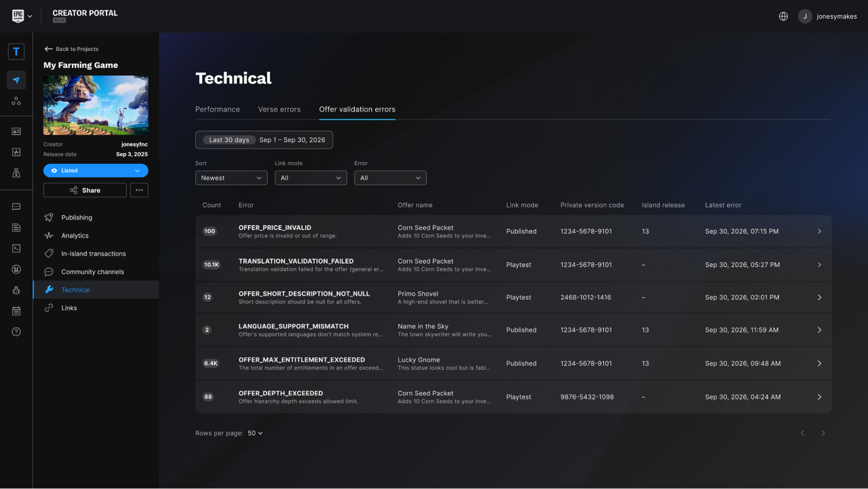Open the jonesymakes account avatar
The height and width of the screenshot is (489, 868).
click(805, 17)
